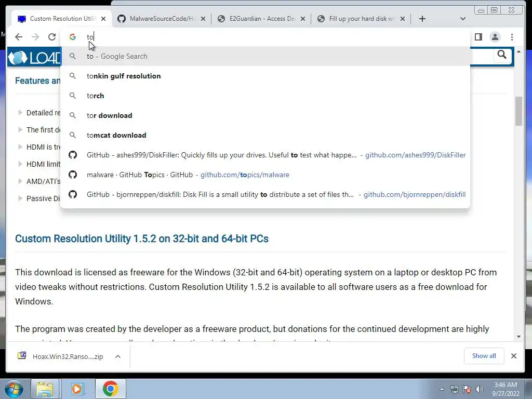This screenshot has height=399, width=532.
Task: Switch to E2Guardian Access Denied tab
Action: point(262,19)
